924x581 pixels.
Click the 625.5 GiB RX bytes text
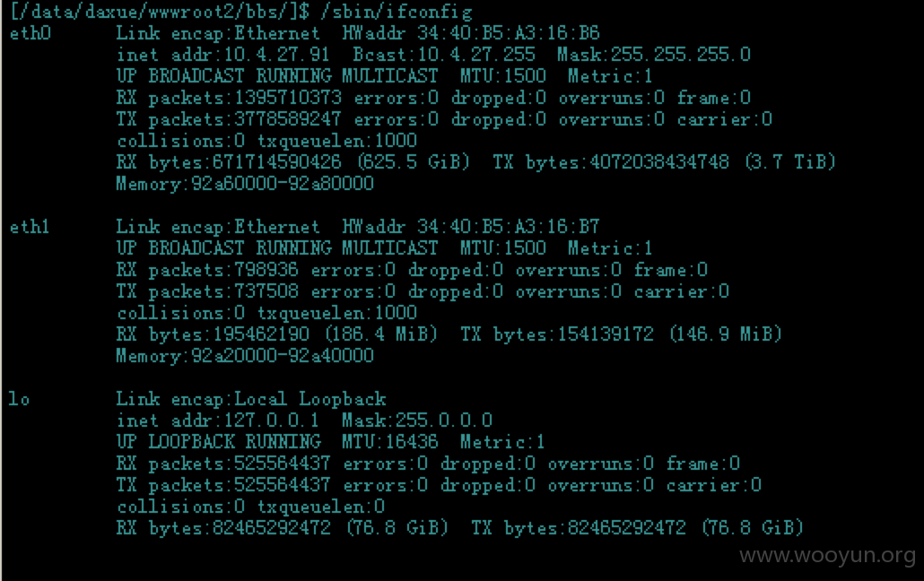click(x=414, y=162)
